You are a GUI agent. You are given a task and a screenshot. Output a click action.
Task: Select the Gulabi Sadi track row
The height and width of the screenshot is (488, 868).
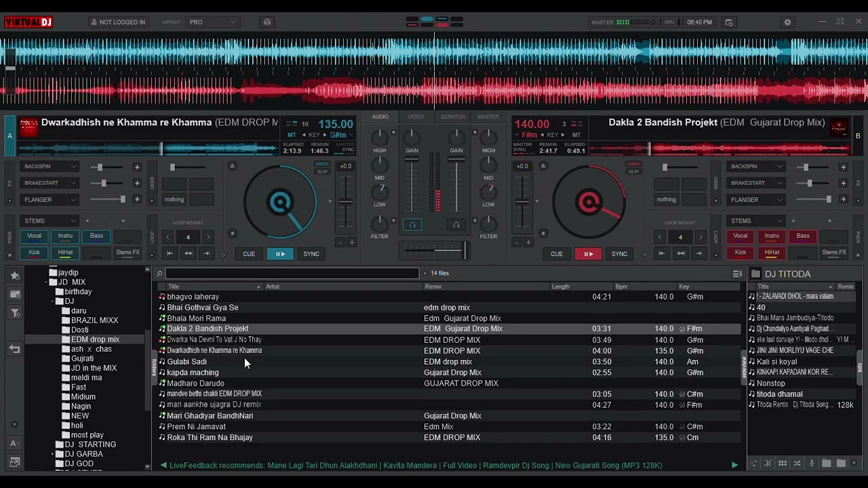pos(449,362)
